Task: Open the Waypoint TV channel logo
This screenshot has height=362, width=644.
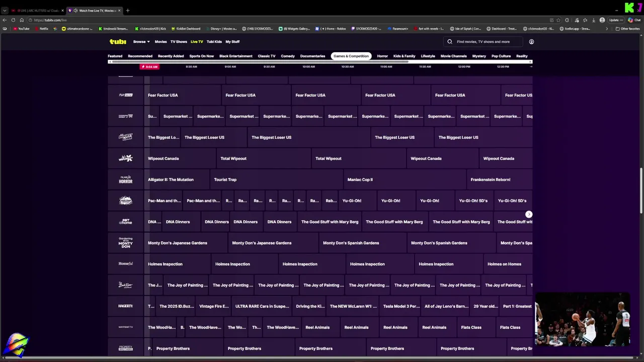Action: 126,327
